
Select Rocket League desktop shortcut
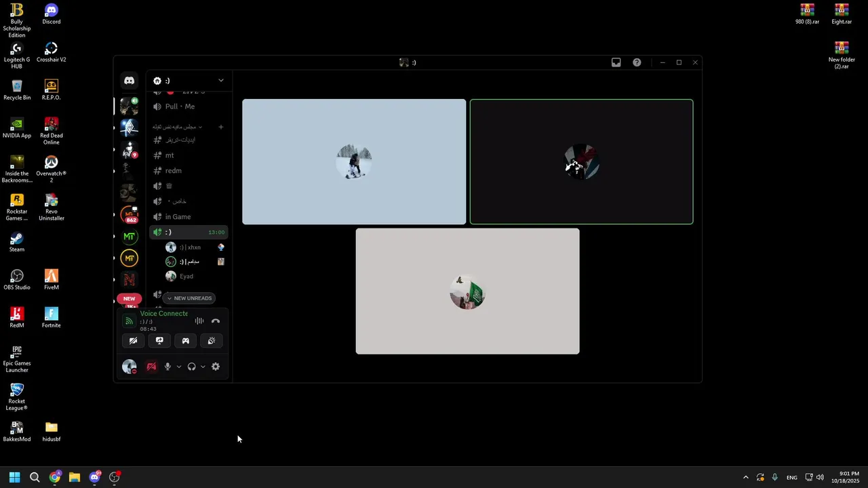coord(17,397)
